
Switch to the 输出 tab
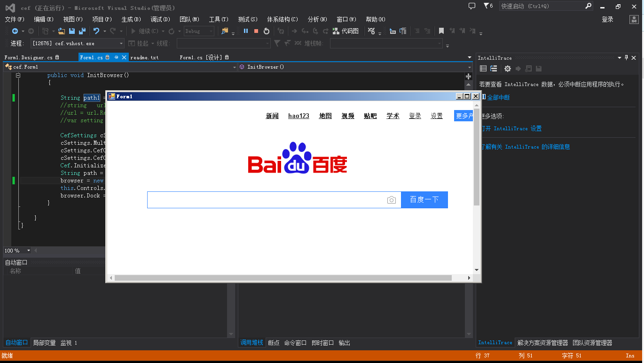tap(345, 343)
